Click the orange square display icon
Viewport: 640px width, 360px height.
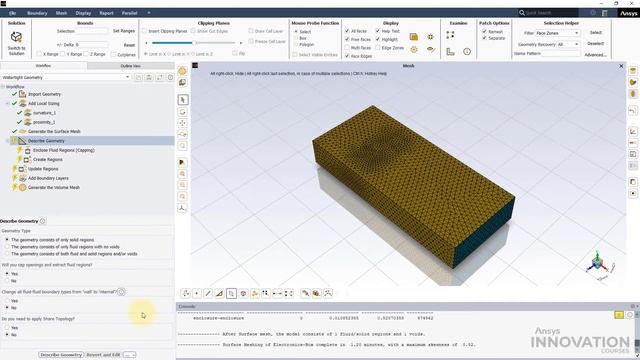tap(413, 37)
